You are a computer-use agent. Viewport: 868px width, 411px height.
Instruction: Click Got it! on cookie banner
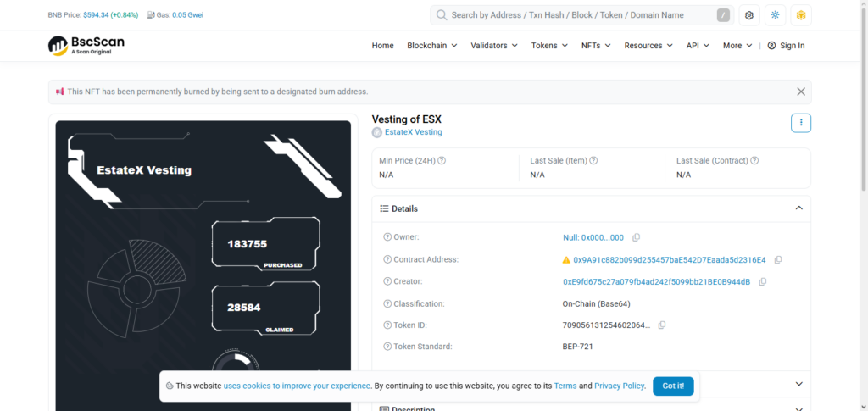coord(673,386)
